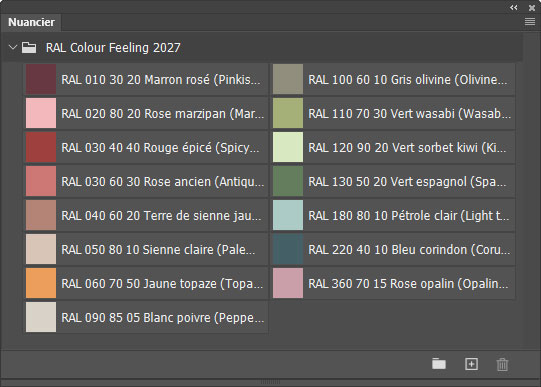Pick the Rose opalin colour square

(288, 283)
